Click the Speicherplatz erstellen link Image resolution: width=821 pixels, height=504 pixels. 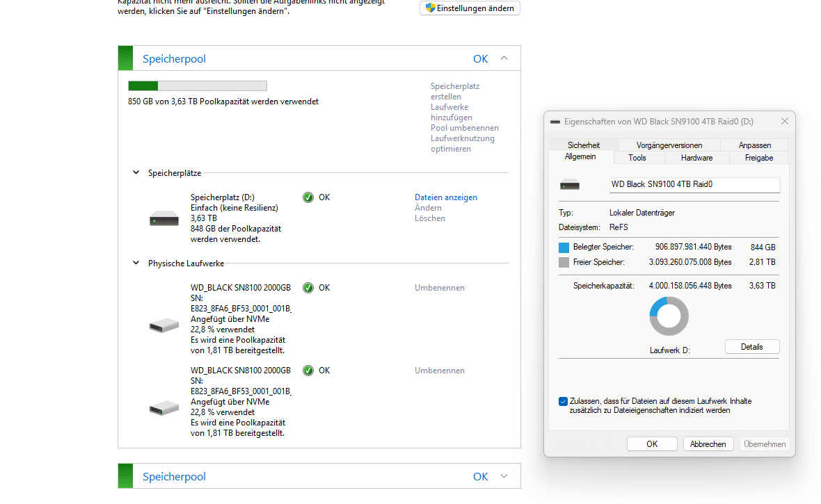[455, 91]
